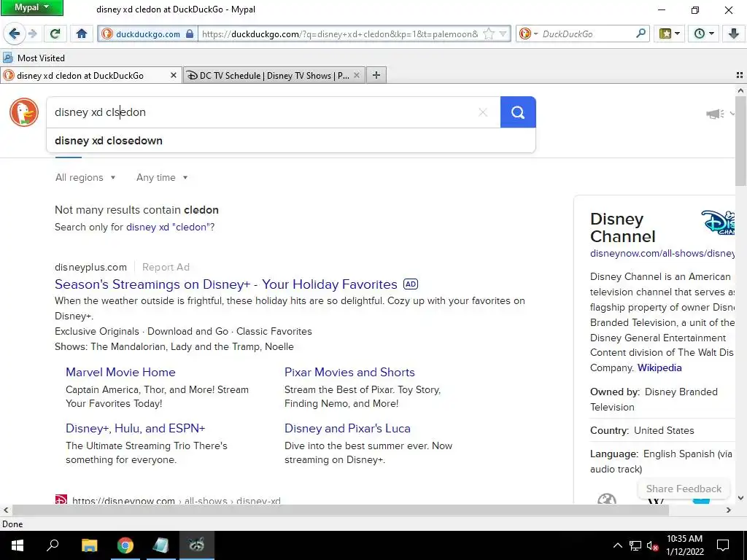Click the muted volume tray icon
Viewport: 747px width, 560px height.
652,545
